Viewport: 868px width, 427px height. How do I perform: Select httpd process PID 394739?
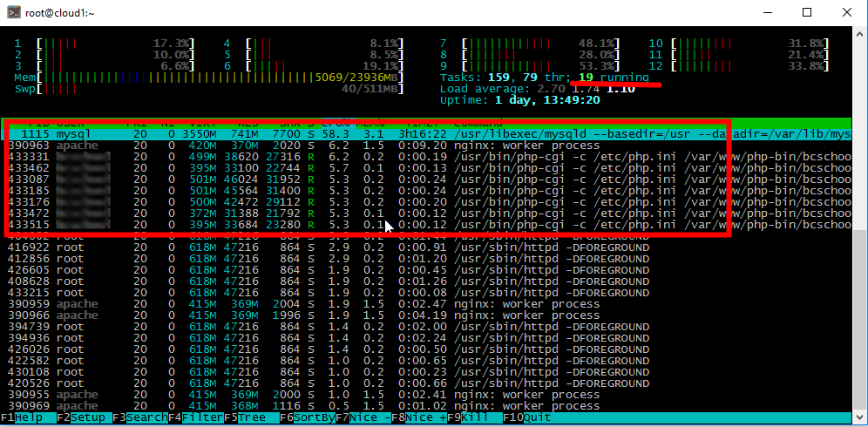tap(426, 327)
